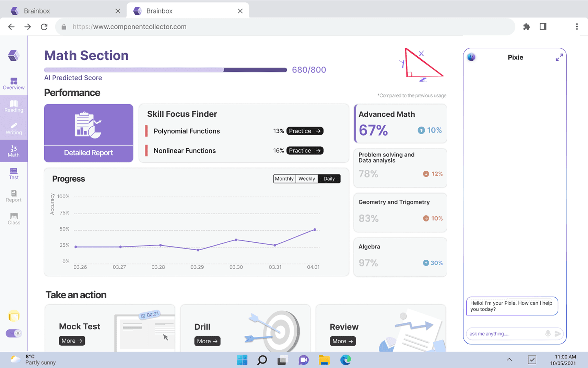The image size is (588, 368).
Task: Click the AI Predicted Score progress bar
Action: pyautogui.click(x=165, y=70)
